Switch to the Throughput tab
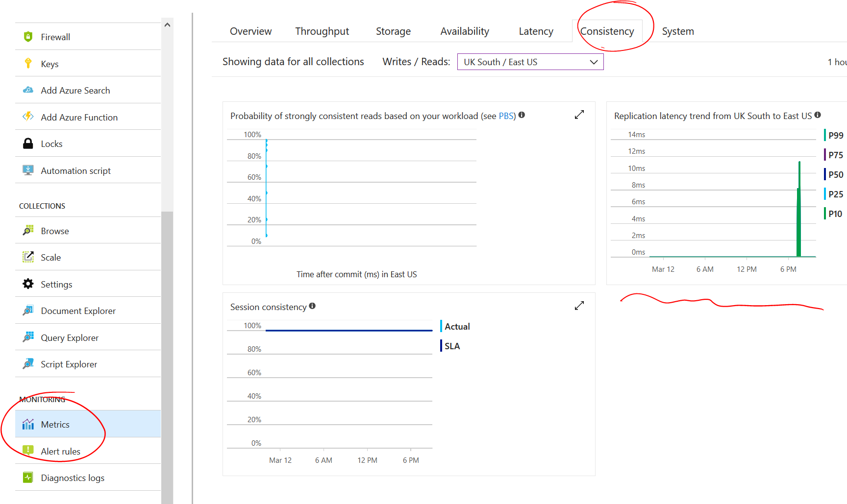The width and height of the screenshot is (847, 504). 322,31
